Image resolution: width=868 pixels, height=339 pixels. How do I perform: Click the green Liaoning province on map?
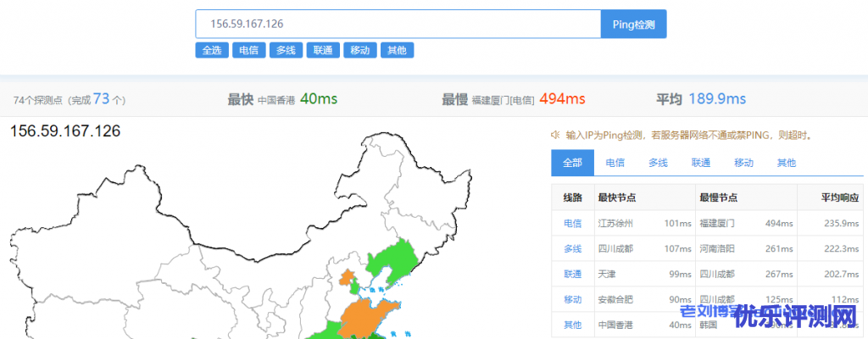point(396,260)
